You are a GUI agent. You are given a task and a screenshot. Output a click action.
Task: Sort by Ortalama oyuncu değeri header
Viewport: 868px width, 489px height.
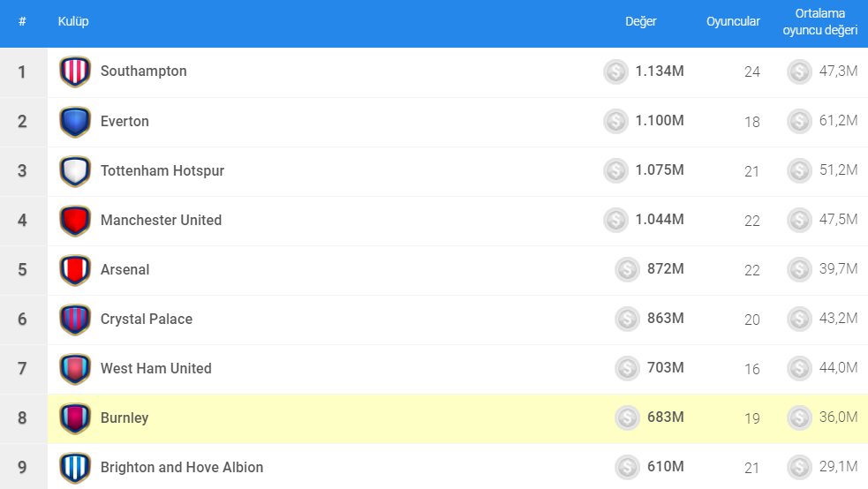819,22
